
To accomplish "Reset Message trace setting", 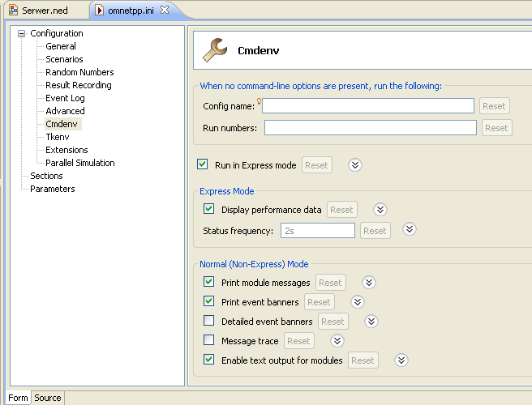I will pos(299,341).
